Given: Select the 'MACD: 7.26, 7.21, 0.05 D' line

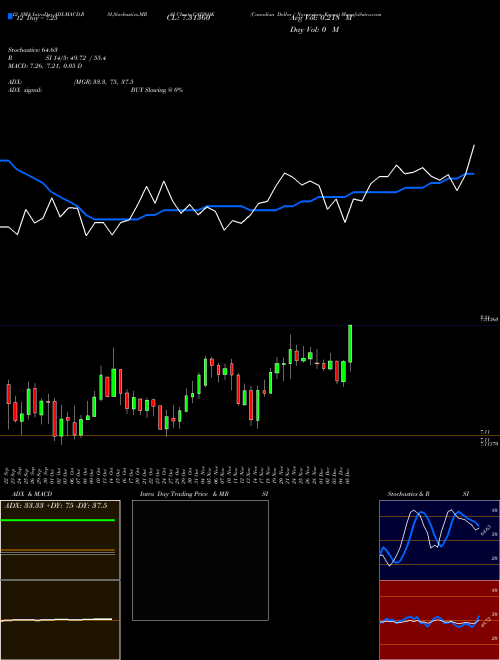Looking at the screenshot, I should [x=45, y=66].
